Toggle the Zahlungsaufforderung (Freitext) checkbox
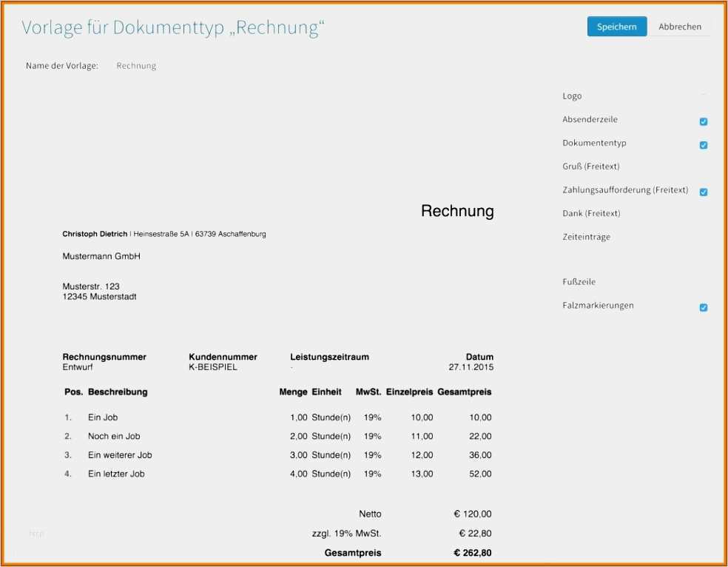 (x=704, y=192)
